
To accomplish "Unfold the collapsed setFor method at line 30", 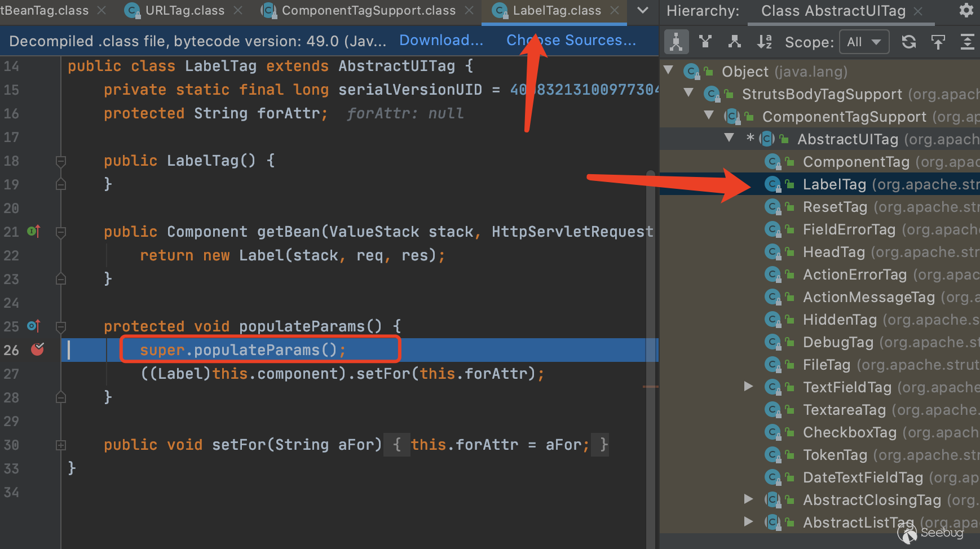I will (x=61, y=445).
